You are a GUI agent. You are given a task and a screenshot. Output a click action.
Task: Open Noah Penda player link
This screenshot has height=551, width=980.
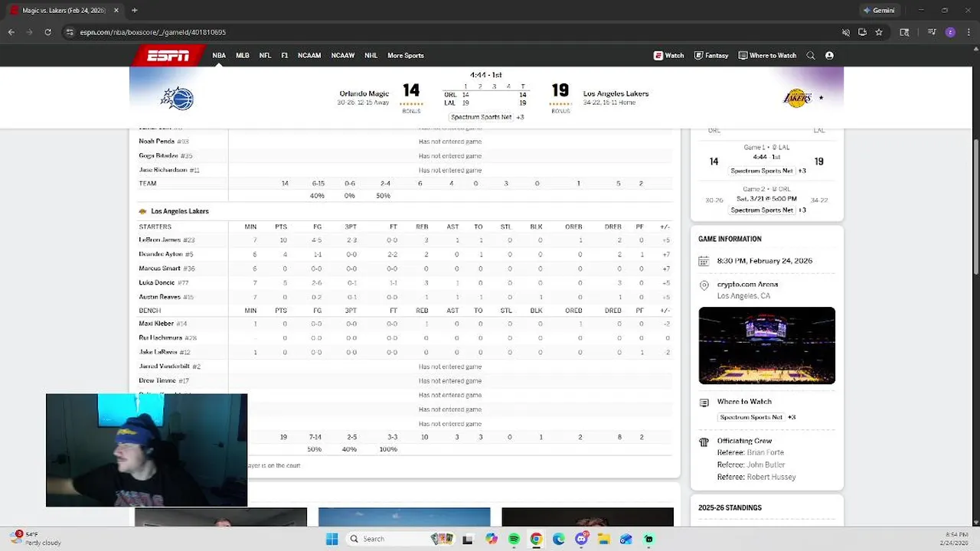click(x=156, y=141)
